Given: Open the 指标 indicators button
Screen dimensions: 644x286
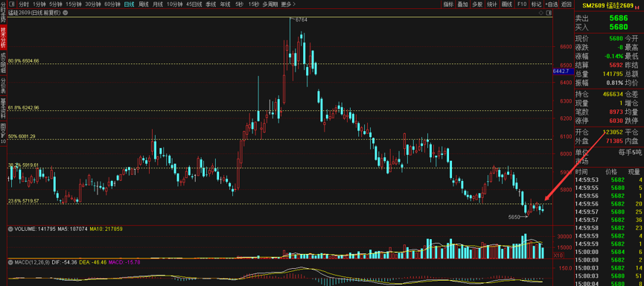Looking at the screenshot, I should point(448,4).
